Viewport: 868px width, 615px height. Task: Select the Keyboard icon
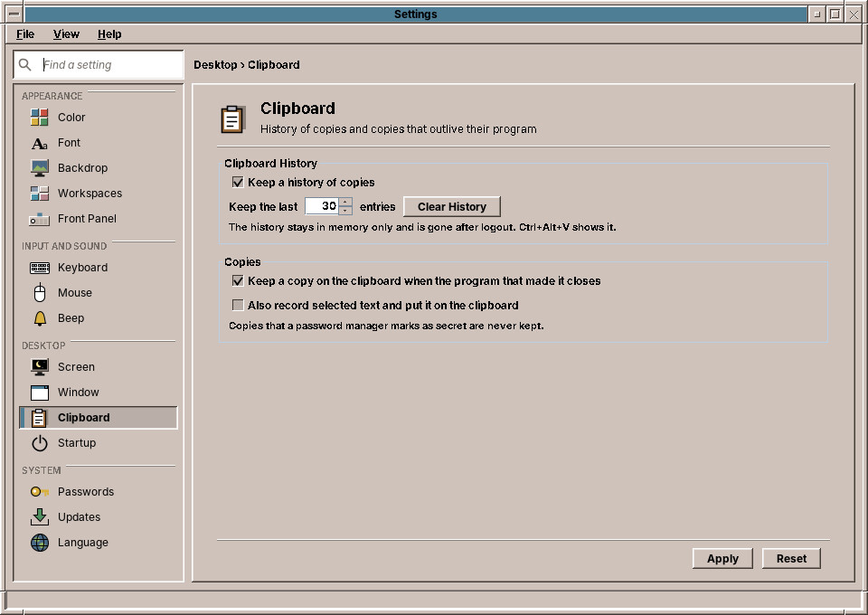tap(39, 268)
